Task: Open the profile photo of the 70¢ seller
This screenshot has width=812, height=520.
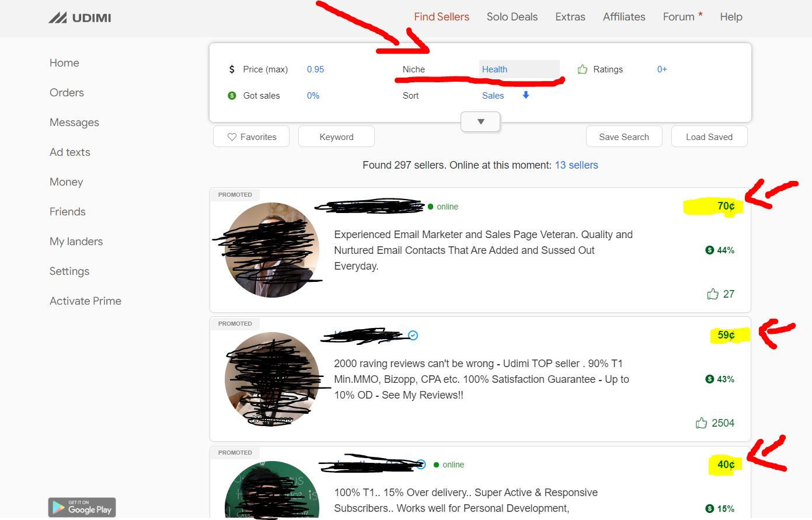Action: [272, 250]
